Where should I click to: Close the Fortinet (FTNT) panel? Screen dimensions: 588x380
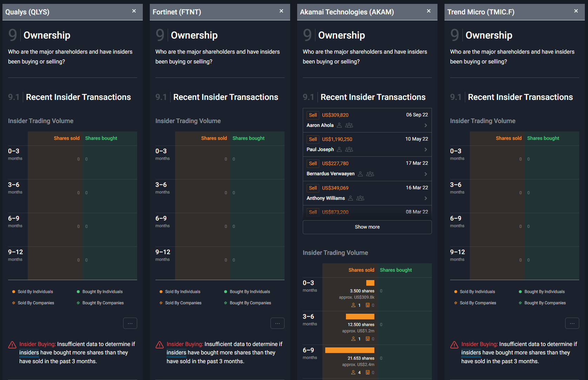click(281, 11)
